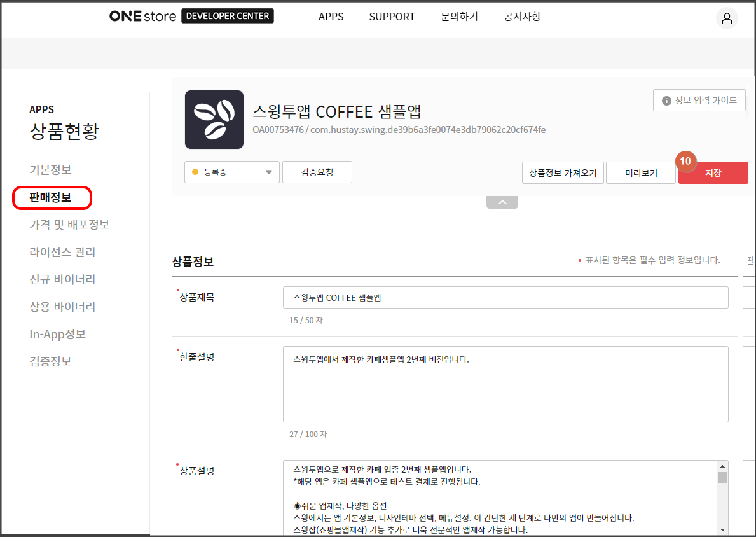Open the APPS menu
The height and width of the screenshot is (537, 756).
click(x=331, y=17)
